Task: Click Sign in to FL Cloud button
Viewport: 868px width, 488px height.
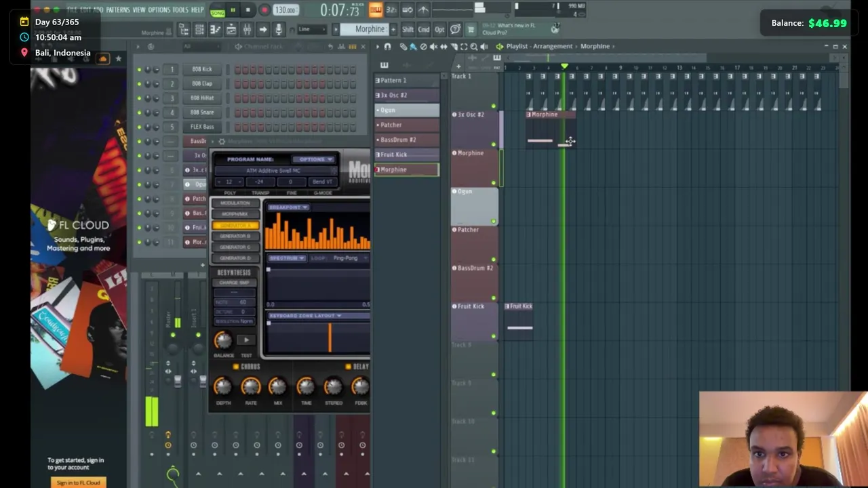Action: point(78,483)
